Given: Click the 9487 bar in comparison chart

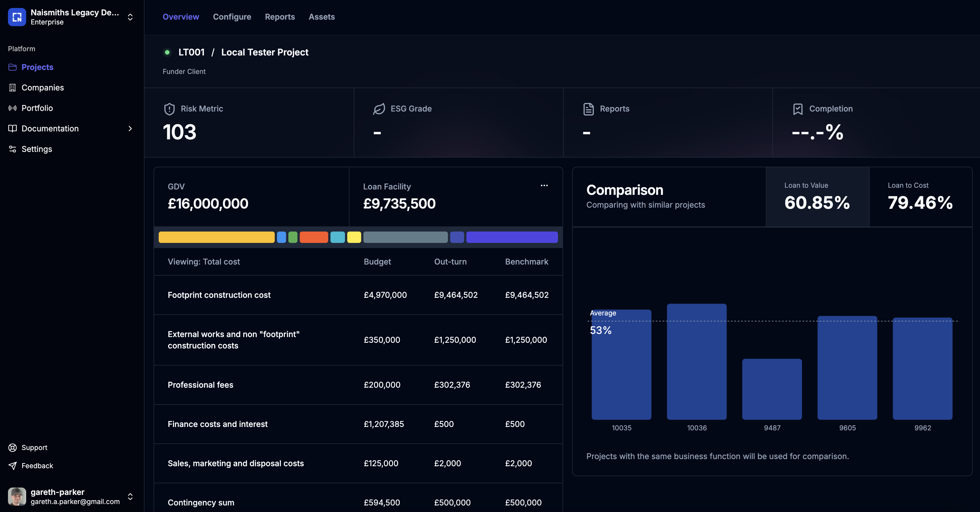Looking at the screenshot, I should (x=772, y=389).
